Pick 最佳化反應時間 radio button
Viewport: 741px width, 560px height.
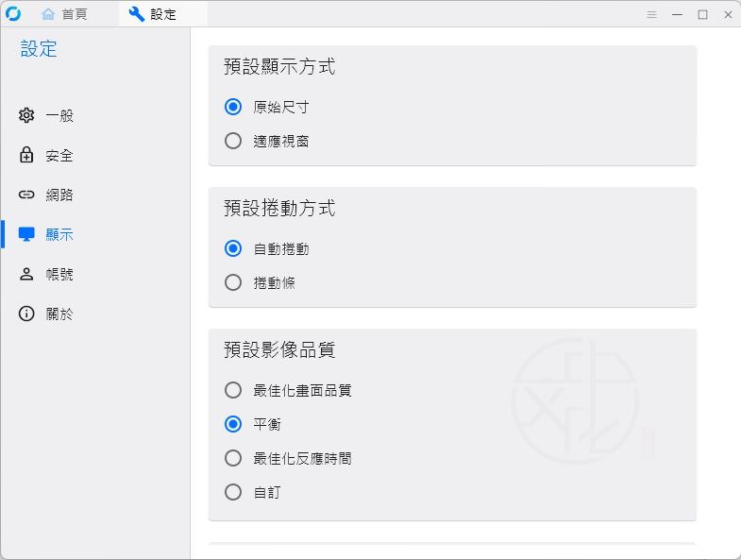(233, 458)
